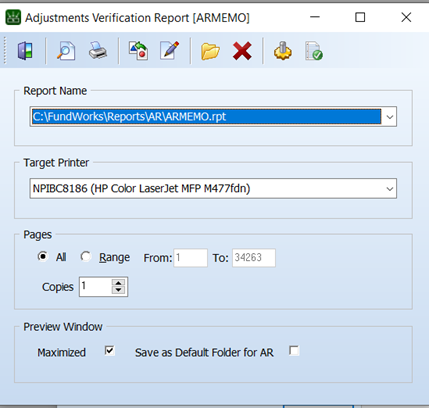Viewport: 429px width, 408px height.
Task: Click the printer icon to print report
Action: coord(98,51)
